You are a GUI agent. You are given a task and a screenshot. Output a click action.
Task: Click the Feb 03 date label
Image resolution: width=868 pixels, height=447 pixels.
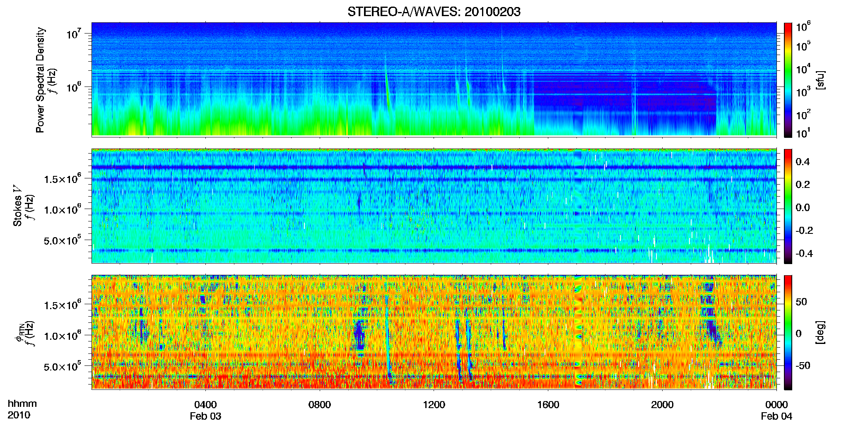coord(205,416)
